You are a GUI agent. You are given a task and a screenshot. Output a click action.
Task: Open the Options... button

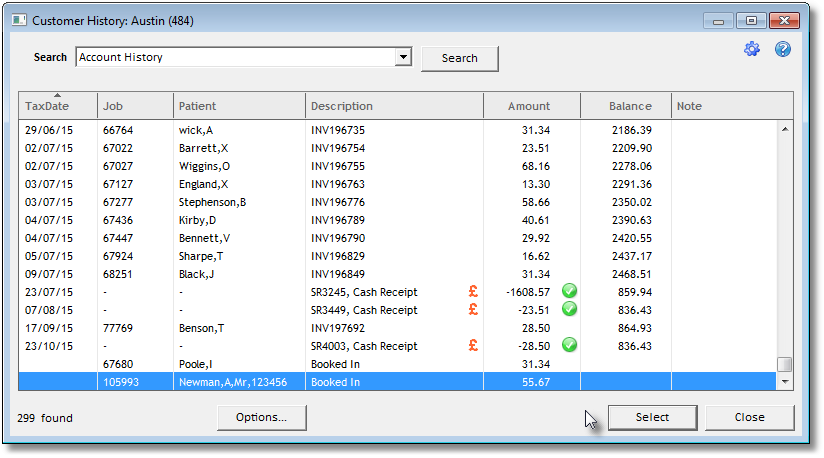pos(262,417)
